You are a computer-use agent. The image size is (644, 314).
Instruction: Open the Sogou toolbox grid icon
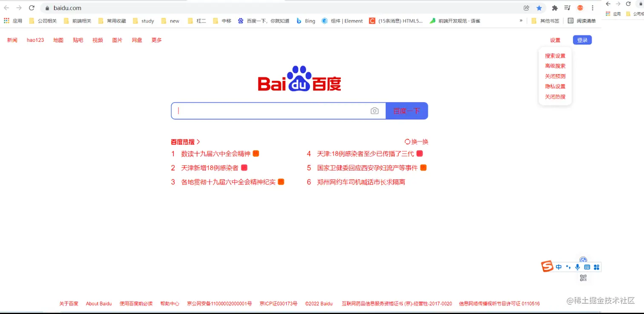[x=596, y=267]
